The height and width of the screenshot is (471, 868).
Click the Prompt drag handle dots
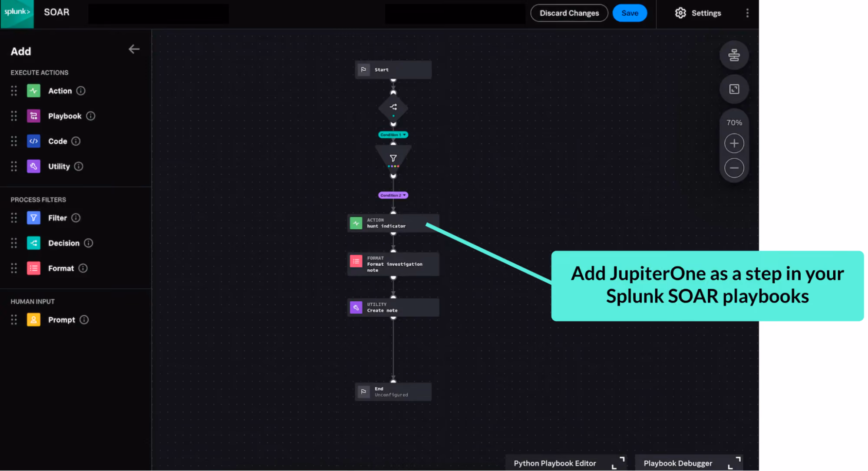(14, 320)
